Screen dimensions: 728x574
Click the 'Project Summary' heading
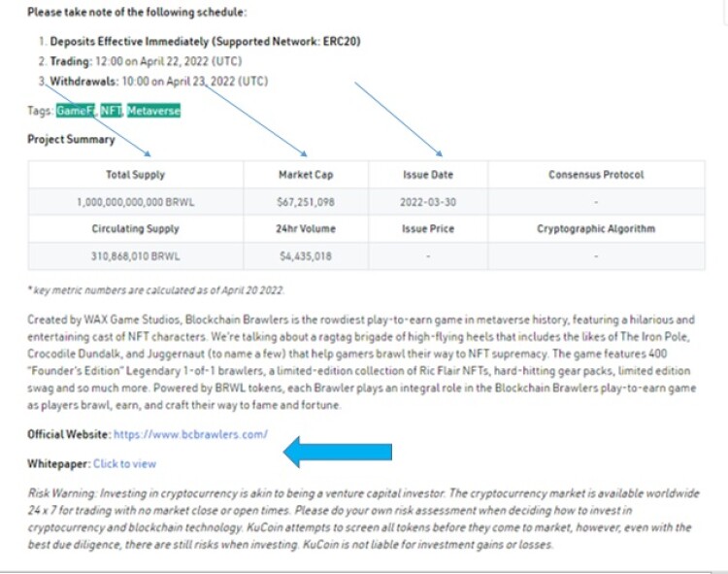pyautogui.click(x=71, y=139)
